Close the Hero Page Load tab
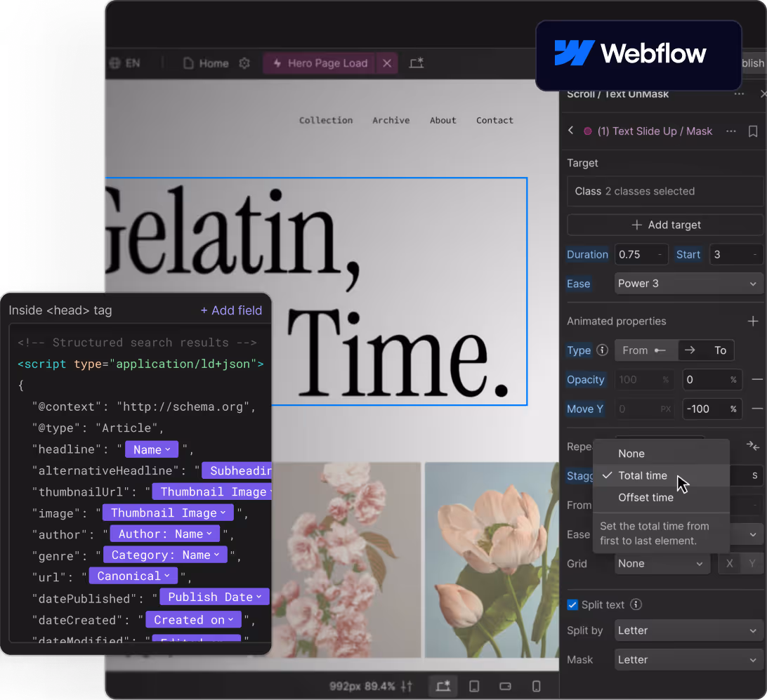 tap(387, 64)
